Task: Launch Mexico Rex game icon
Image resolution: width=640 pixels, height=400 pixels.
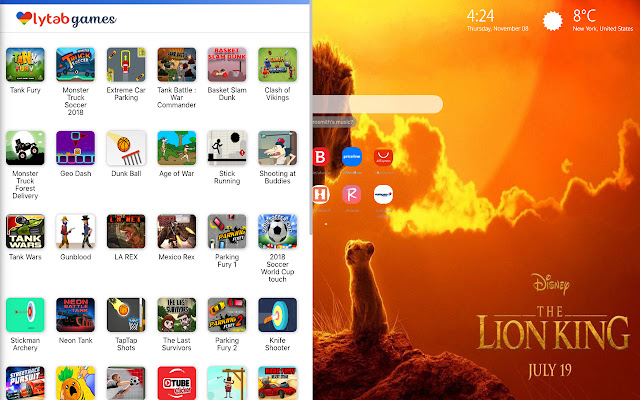Action: tap(177, 231)
